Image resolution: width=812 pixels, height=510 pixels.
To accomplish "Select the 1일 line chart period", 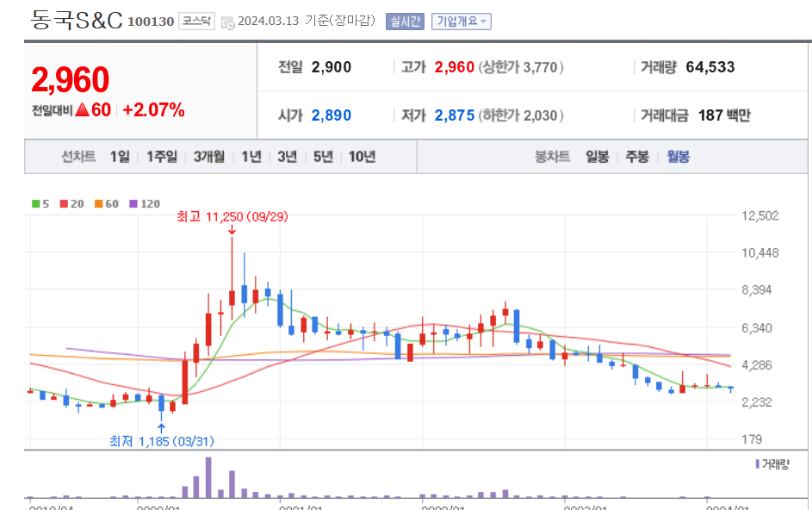I will pos(120,157).
